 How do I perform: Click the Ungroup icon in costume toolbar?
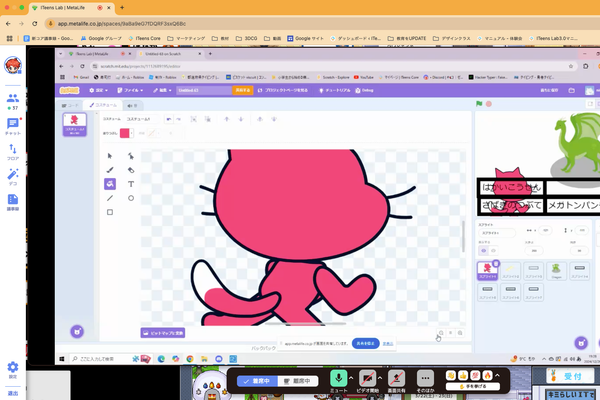208,119
